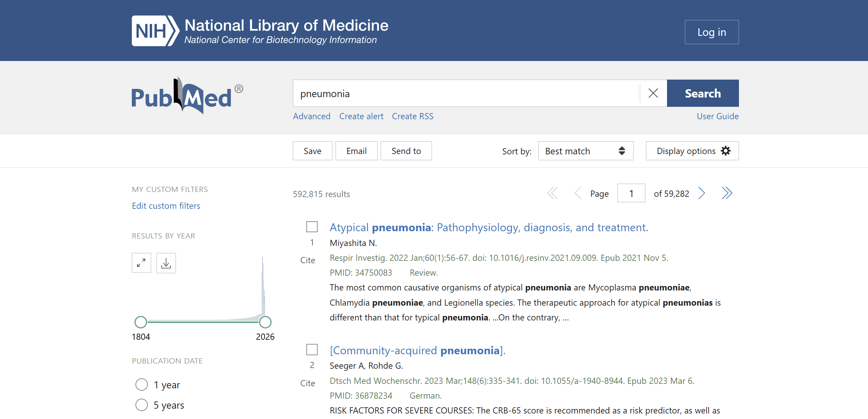Viewport: 868px width, 419px height.
Task: Open the Sort by Best match dropdown
Action: [x=585, y=151]
